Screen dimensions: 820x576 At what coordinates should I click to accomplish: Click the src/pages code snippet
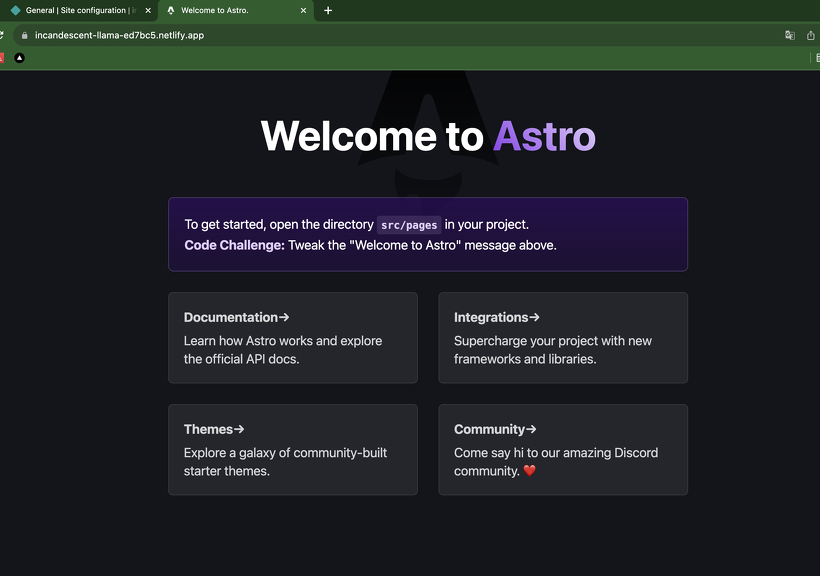click(x=409, y=225)
